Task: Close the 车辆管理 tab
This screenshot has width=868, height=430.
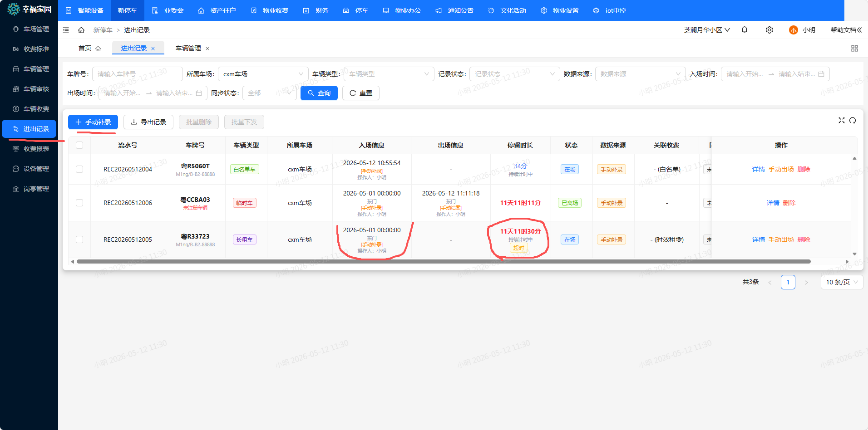Action: tap(207, 49)
